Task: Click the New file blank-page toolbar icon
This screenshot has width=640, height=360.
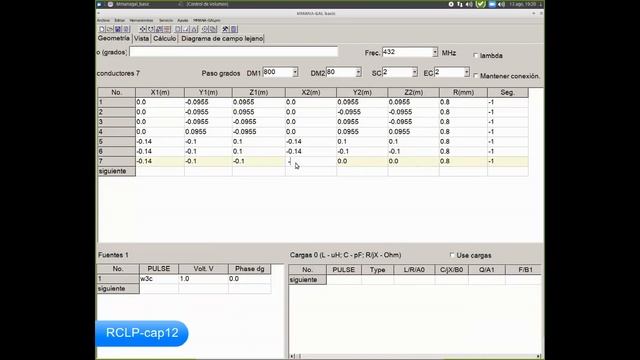Action: click(102, 29)
